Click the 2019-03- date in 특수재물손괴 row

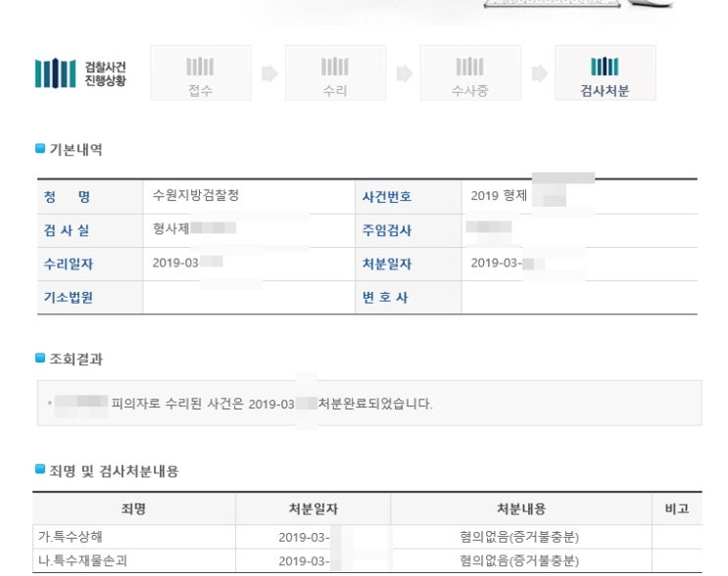point(304,561)
